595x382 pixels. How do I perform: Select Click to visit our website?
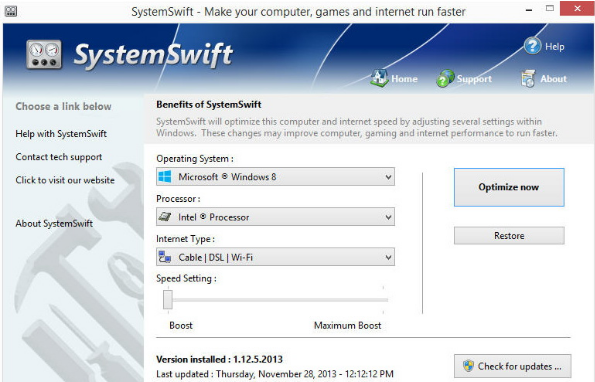pyautogui.click(x=65, y=180)
